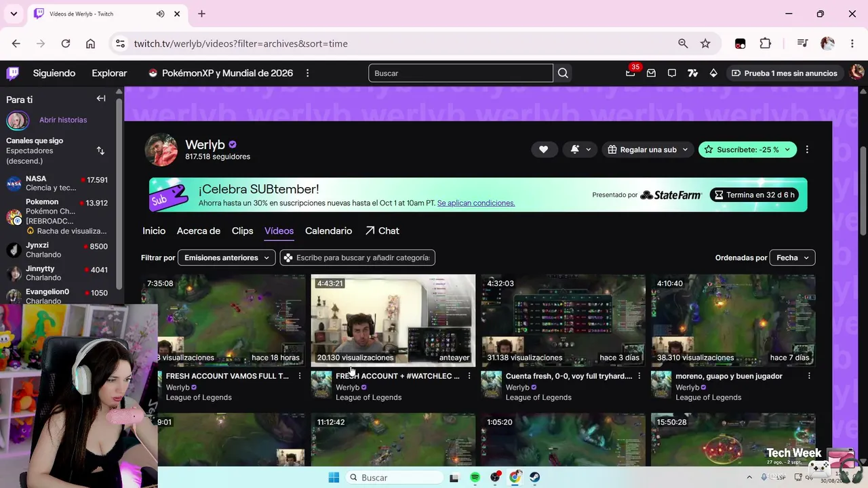Open the Pokemon channel in sidebar
868x488 pixels.
tap(57, 216)
